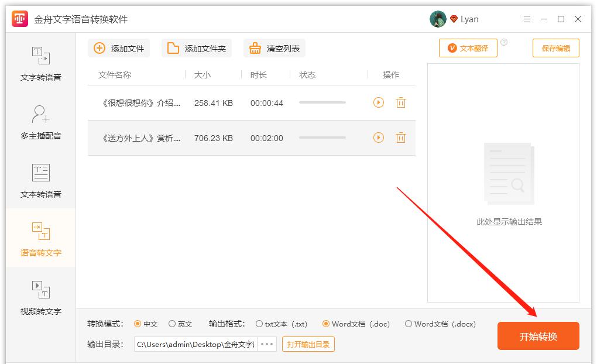Viewport: 597px width, 364px height.
Task: Browse output folder with the ... button
Action: tap(266, 344)
